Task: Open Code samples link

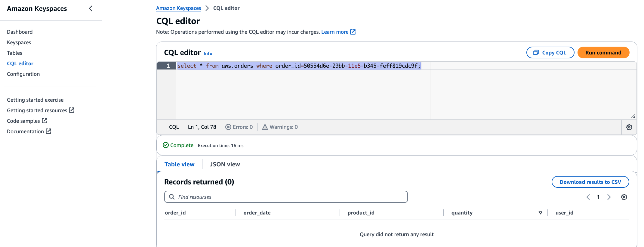Action: [23, 121]
